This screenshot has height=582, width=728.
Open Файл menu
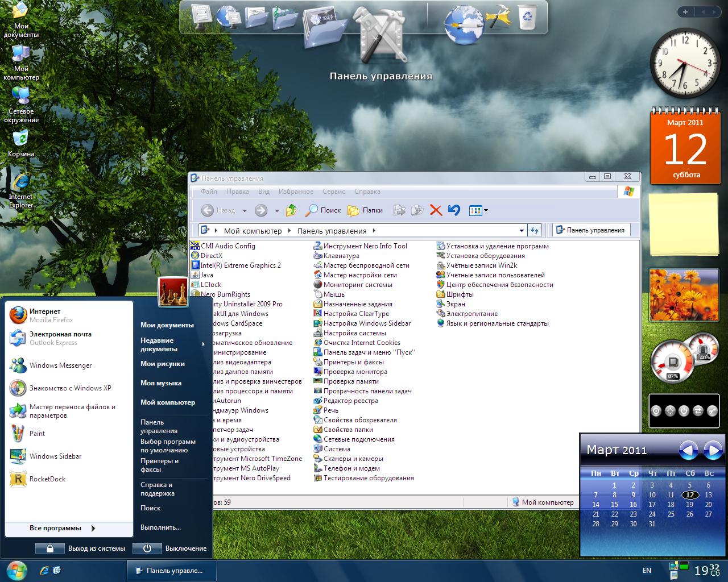pos(209,192)
